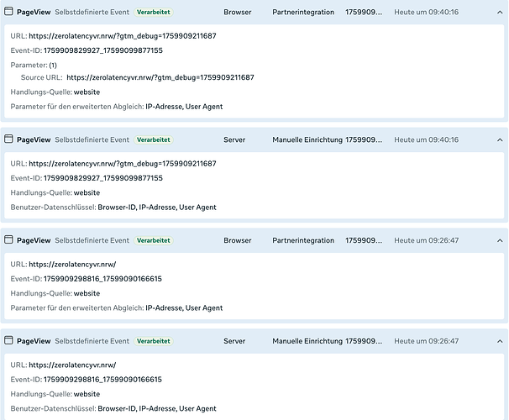Click the Verarbeitet badge on the 09:40:16 Browser event
Viewport: 509px width, 420px height.
[x=153, y=13]
